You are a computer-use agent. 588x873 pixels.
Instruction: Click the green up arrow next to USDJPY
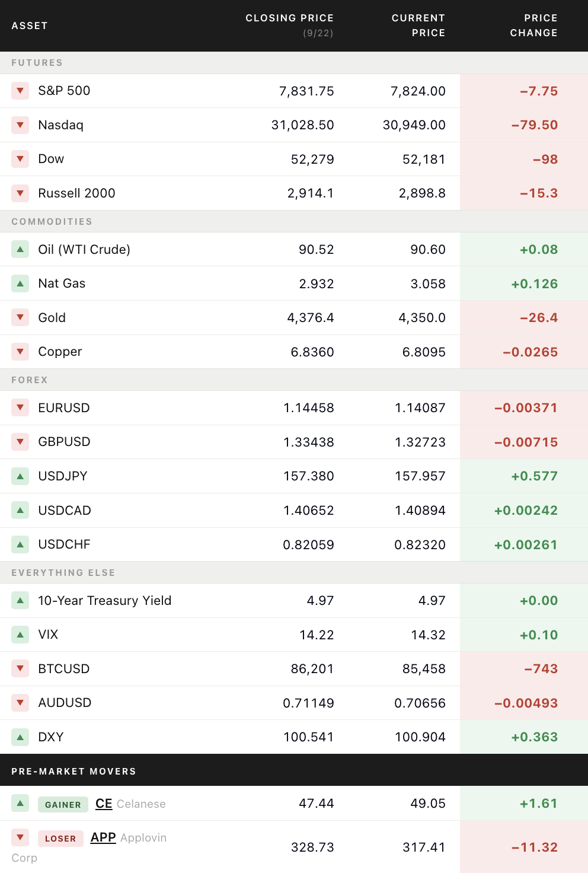[20, 476]
